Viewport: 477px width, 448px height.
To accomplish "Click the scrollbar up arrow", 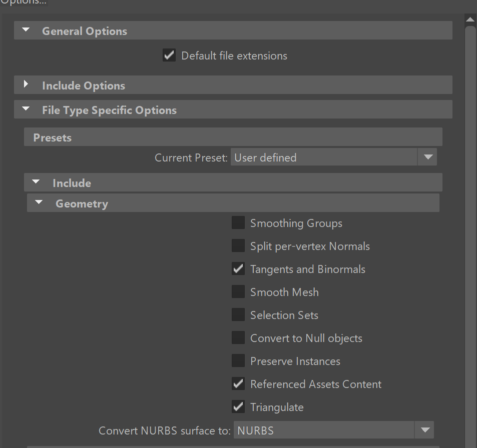I will pyautogui.click(x=470, y=19).
